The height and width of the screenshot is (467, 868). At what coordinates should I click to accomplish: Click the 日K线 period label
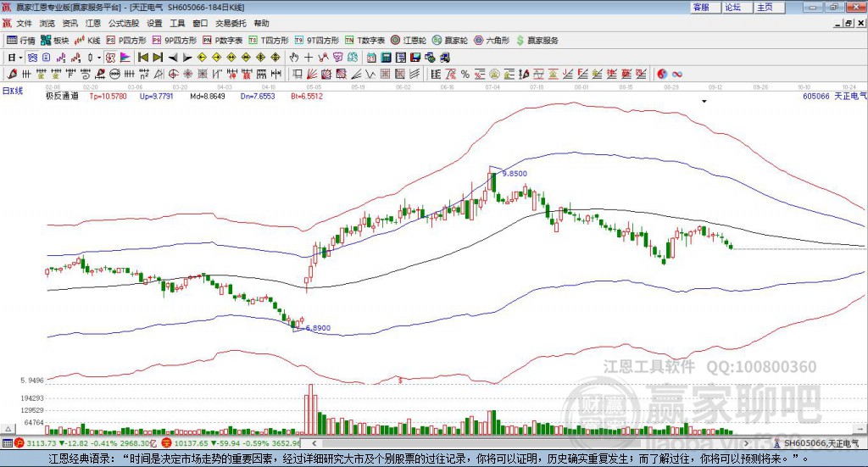[13, 91]
